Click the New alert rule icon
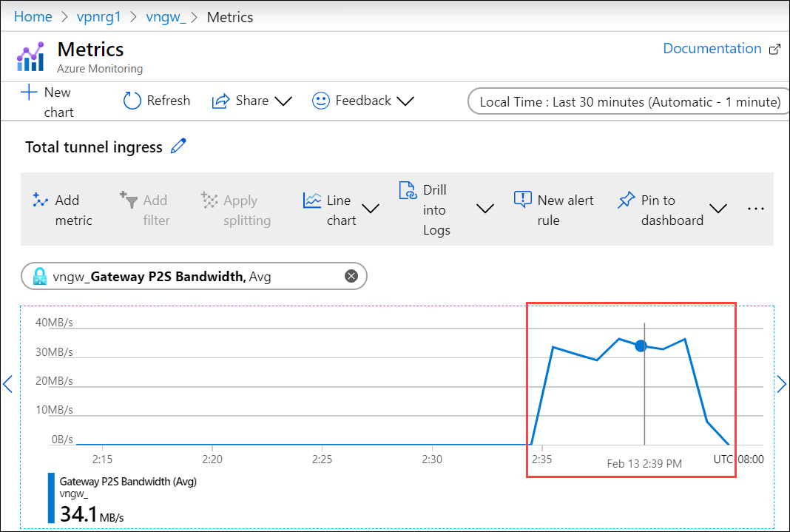 click(522, 199)
